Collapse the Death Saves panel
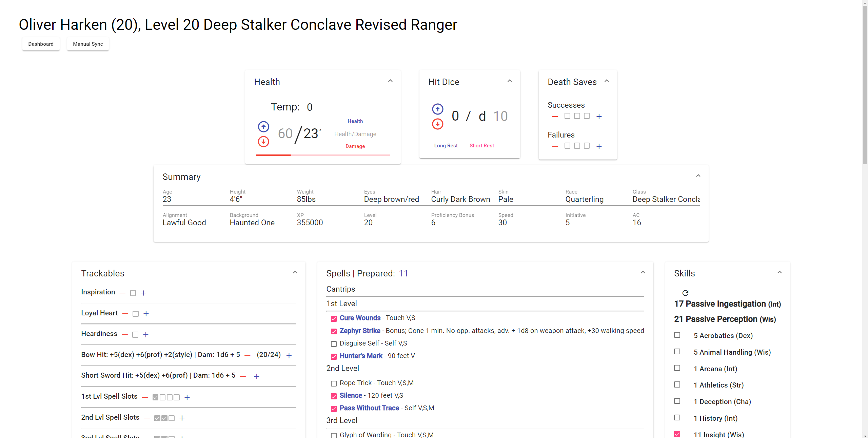868x438 pixels. pos(607,81)
